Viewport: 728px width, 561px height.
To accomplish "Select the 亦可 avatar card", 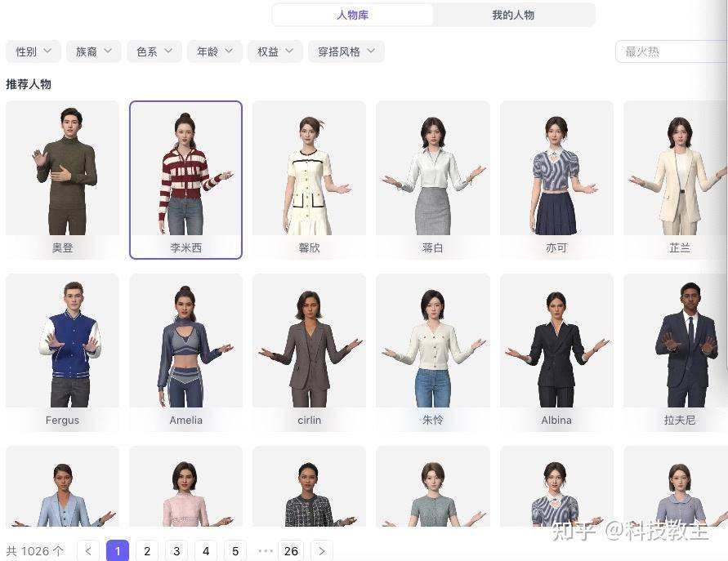I will pyautogui.click(x=556, y=180).
